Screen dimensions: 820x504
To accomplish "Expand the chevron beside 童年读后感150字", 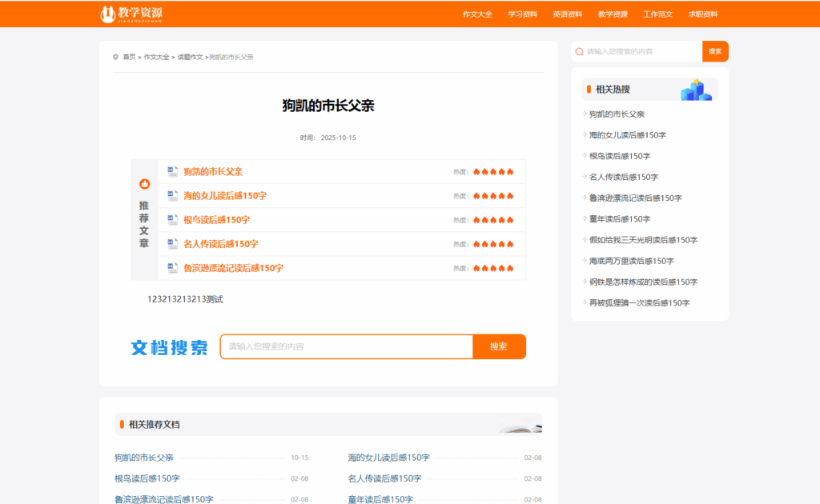I will pyautogui.click(x=585, y=218).
